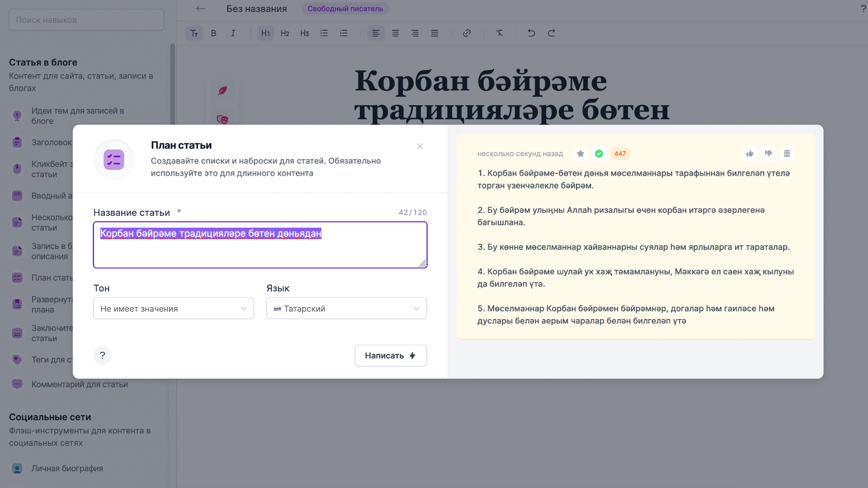This screenshot has width=868, height=488.
Task: Undo the last edit
Action: tap(532, 33)
